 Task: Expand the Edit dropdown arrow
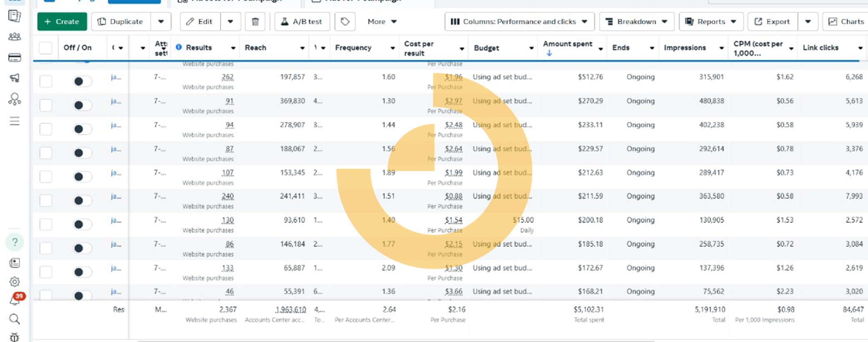pyautogui.click(x=230, y=22)
